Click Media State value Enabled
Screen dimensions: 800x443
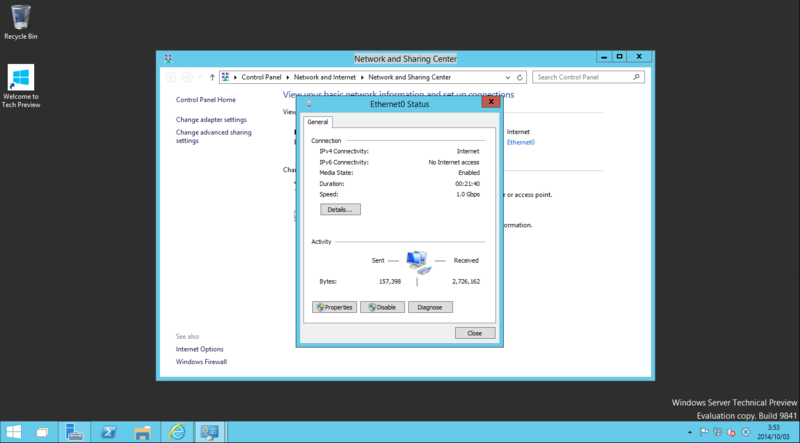[x=469, y=173]
